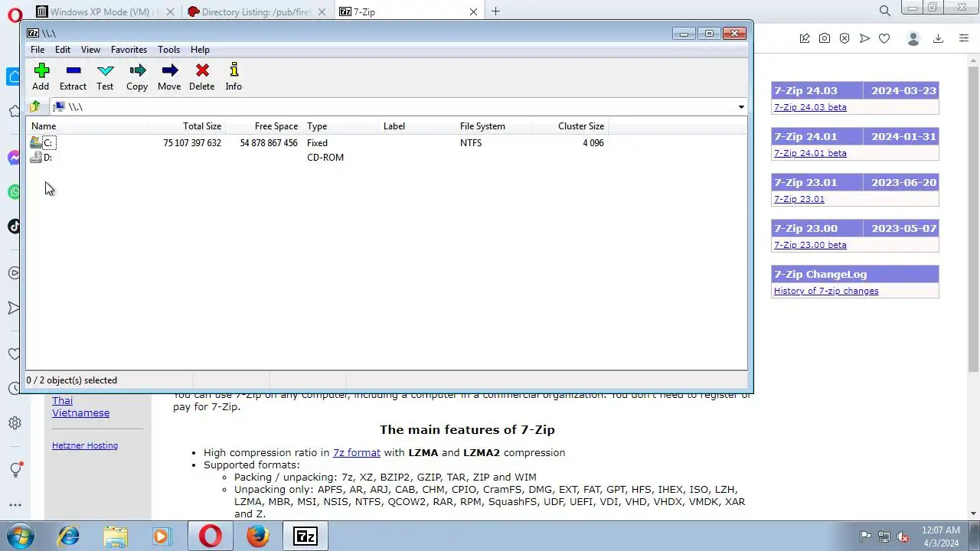This screenshot has width=980, height=551.
Task: Click the up-one-level folder icon
Action: (x=35, y=106)
